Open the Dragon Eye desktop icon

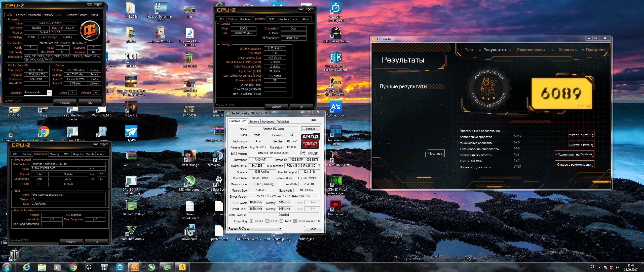point(335,208)
